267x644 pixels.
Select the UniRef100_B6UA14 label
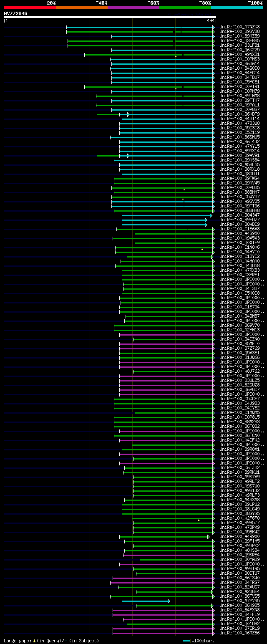click(x=240, y=63)
